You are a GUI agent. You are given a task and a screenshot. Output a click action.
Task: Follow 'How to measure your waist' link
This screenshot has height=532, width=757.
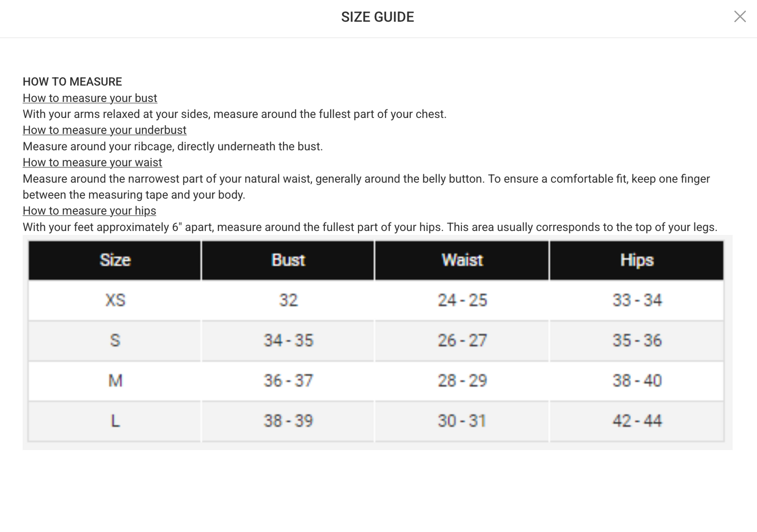pos(92,162)
